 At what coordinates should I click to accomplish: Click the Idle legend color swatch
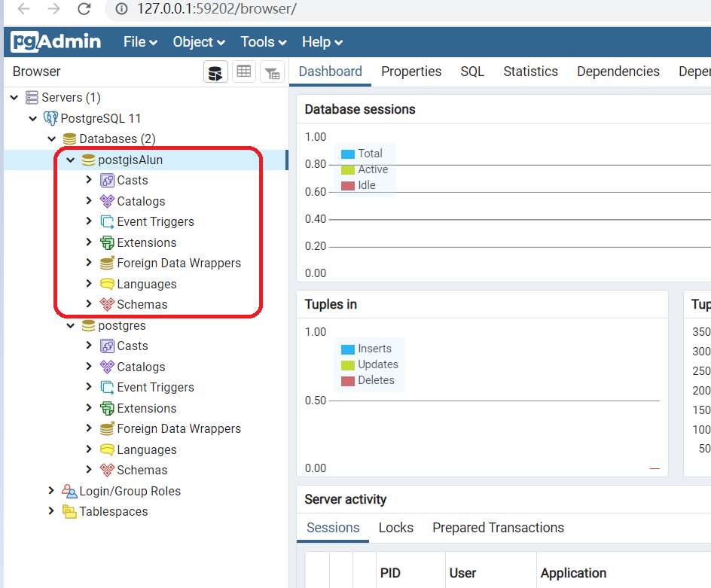[x=348, y=186]
